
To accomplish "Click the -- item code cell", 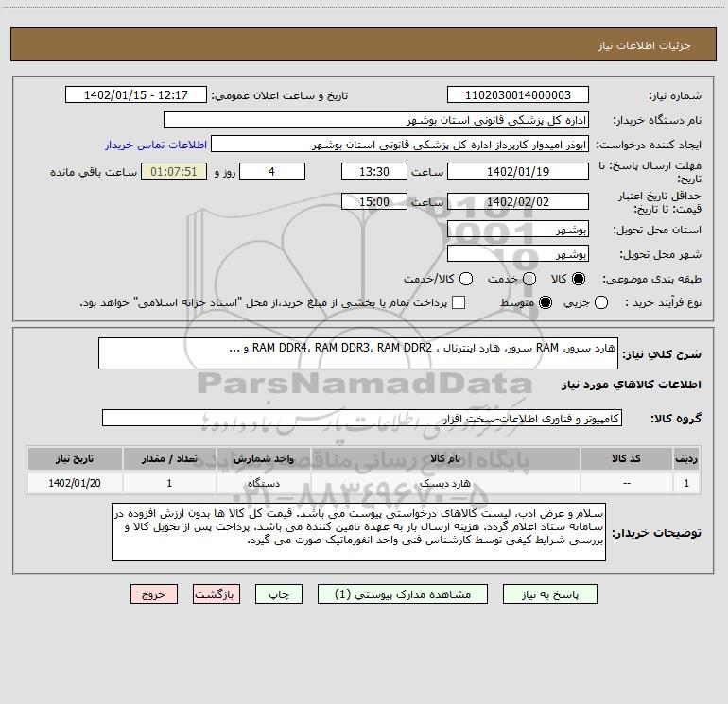I will coord(626,483).
